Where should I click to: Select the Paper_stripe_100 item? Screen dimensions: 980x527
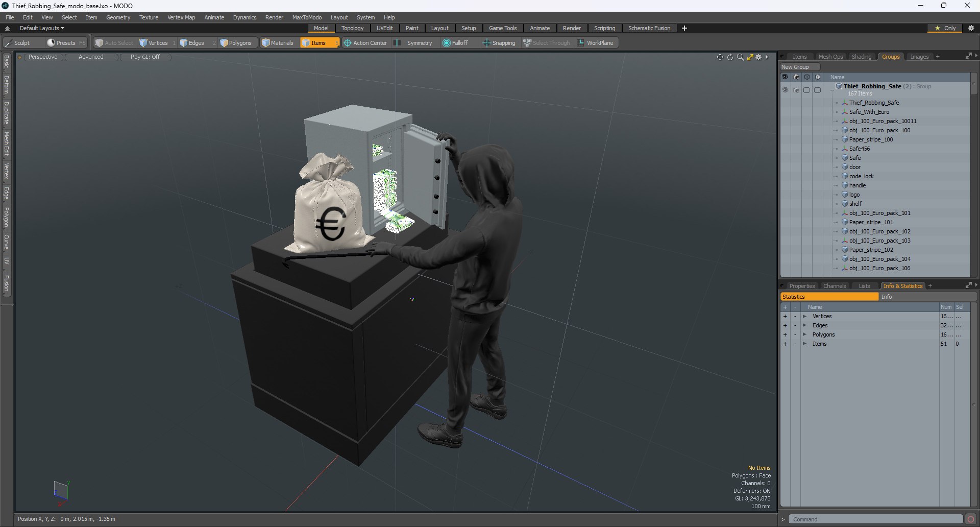tap(871, 139)
